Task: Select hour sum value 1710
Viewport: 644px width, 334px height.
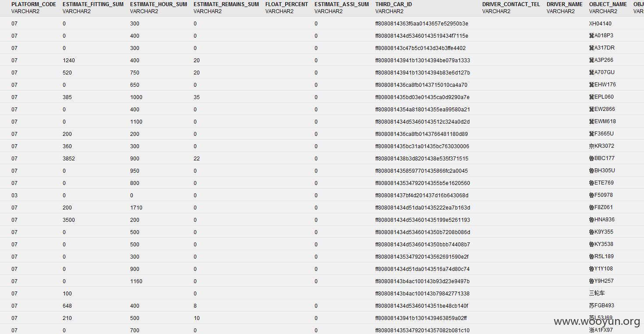Action: (136, 208)
